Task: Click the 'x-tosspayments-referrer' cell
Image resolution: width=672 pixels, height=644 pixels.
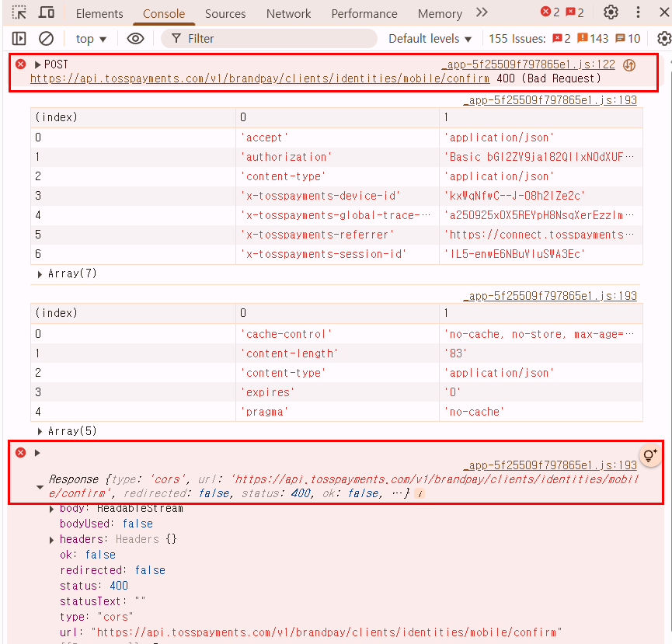Action: (338, 235)
